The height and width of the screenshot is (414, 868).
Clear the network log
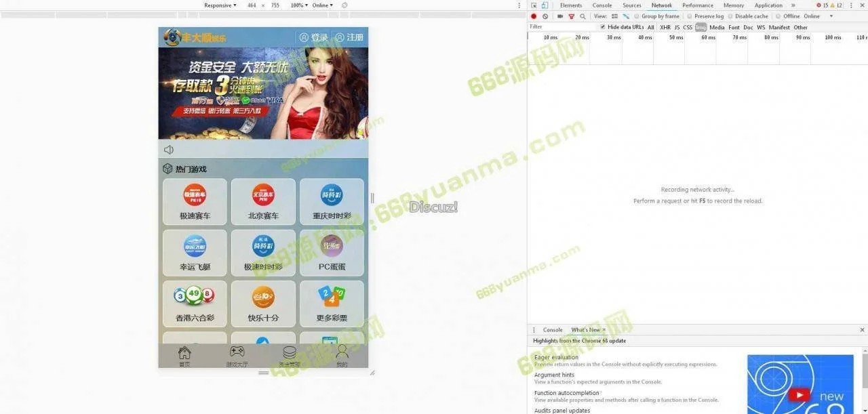pos(545,16)
